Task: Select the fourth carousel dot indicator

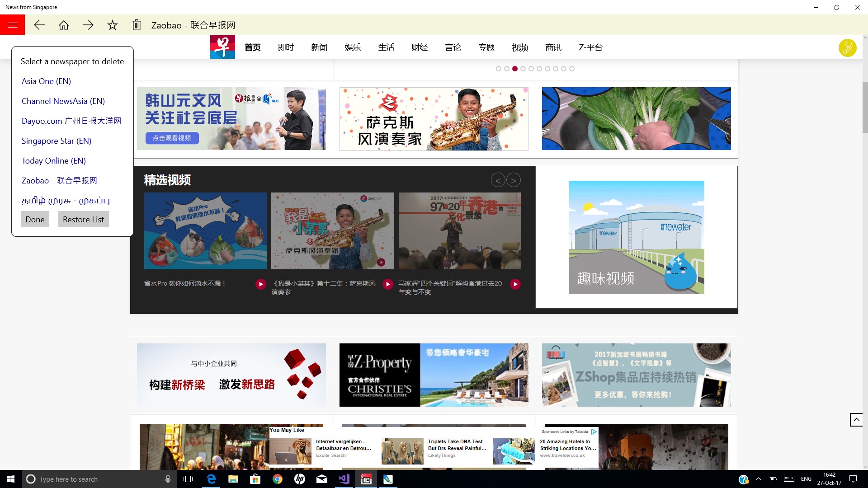Action: (523, 69)
